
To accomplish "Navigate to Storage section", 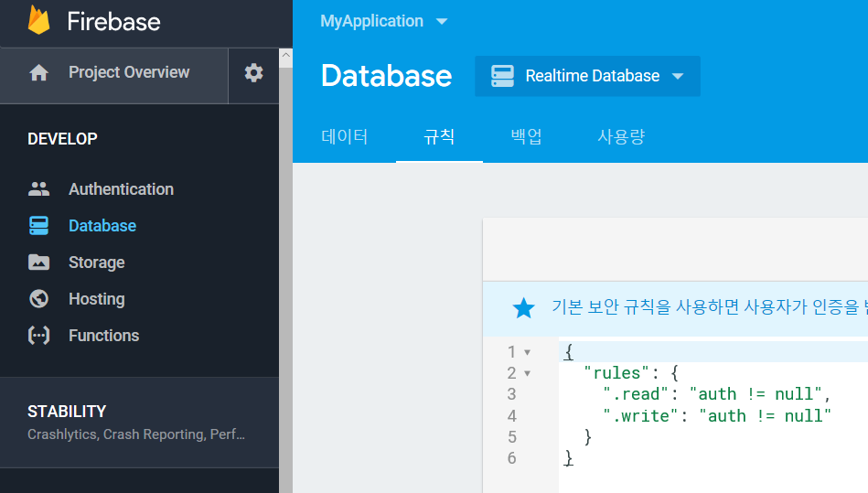I will [96, 263].
